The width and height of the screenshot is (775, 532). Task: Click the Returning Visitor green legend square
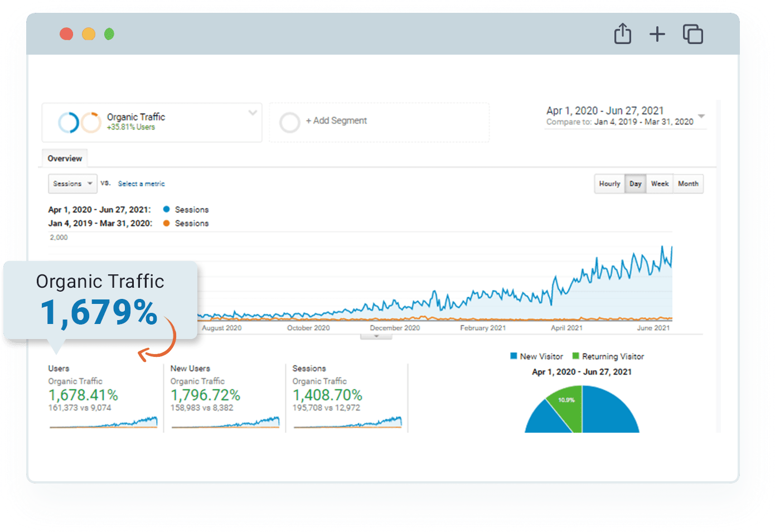(x=576, y=356)
